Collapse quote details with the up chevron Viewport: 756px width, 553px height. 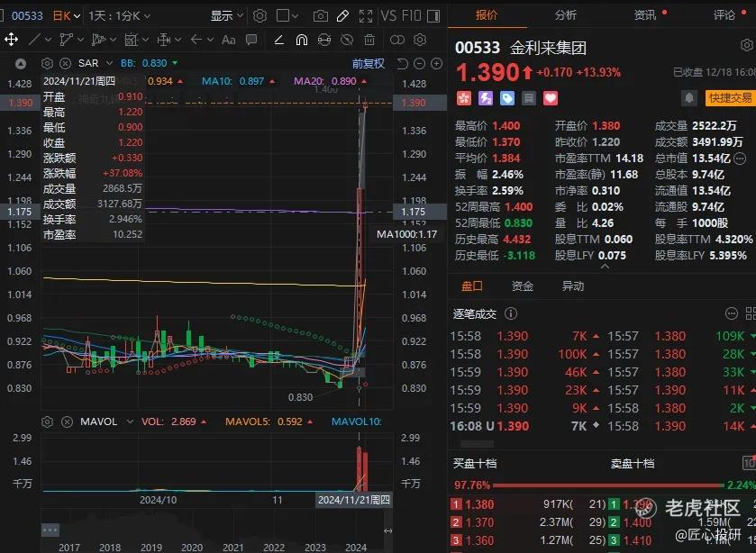pyautogui.click(x=605, y=266)
